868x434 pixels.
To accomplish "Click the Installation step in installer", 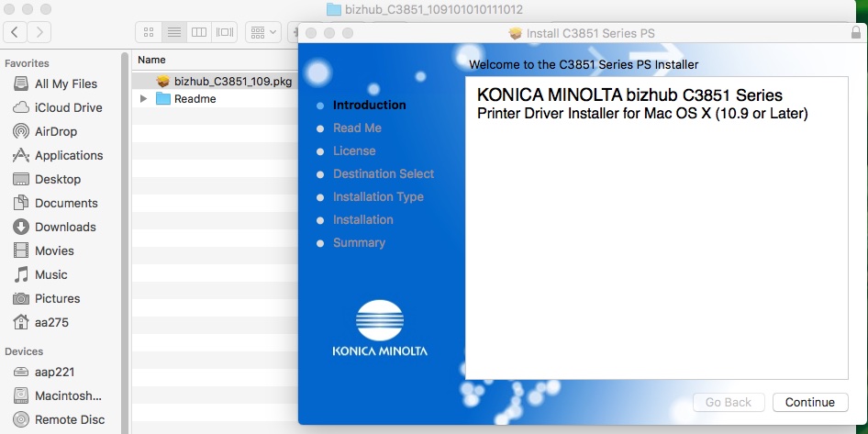I will 363,220.
